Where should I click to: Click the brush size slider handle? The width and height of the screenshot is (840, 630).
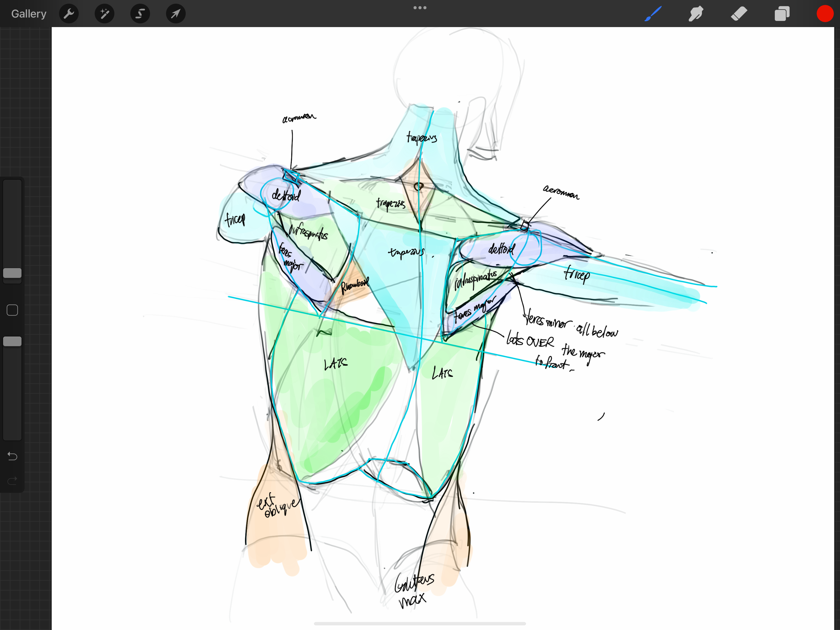[x=12, y=273]
